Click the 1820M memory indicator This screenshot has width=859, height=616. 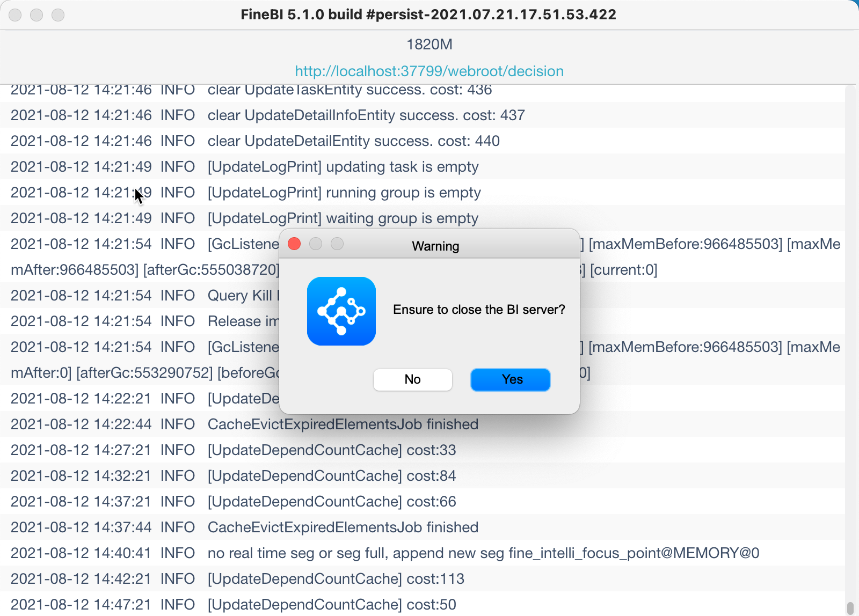pyautogui.click(x=429, y=44)
